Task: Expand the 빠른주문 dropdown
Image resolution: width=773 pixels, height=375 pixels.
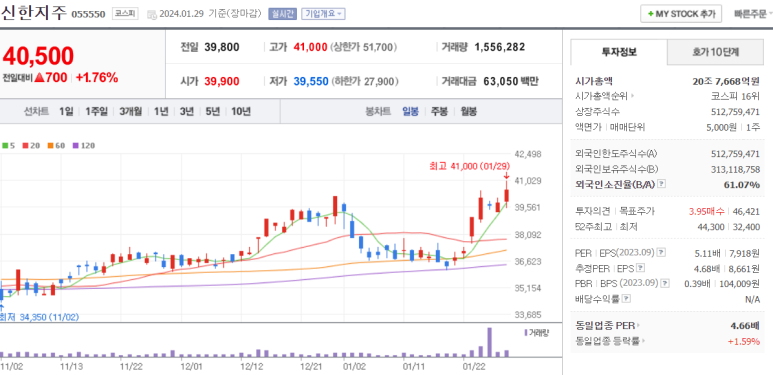Action: coord(752,14)
